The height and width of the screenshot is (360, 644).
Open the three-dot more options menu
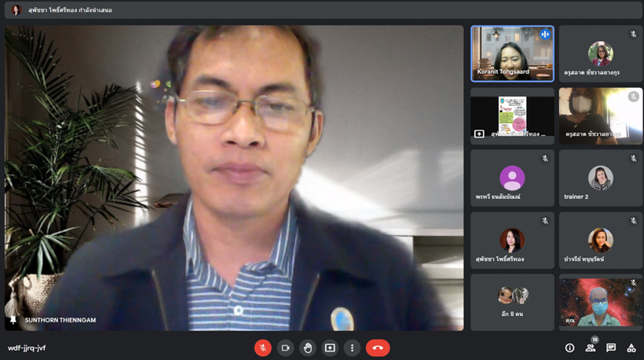(353, 347)
